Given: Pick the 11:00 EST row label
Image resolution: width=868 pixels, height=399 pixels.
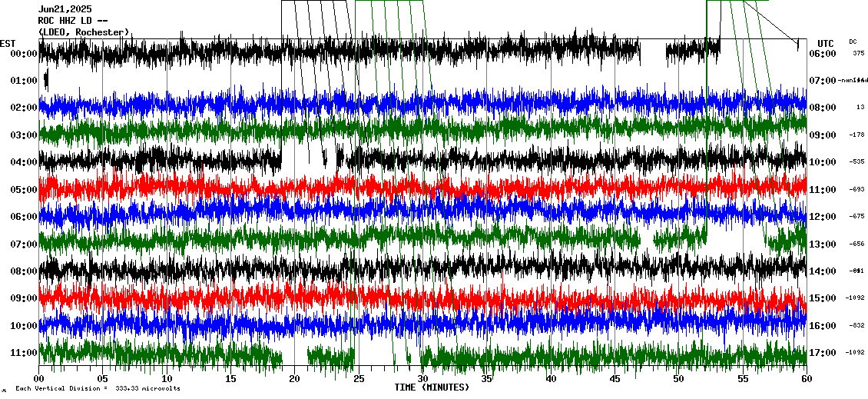Looking at the screenshot, I should [22, 353].
